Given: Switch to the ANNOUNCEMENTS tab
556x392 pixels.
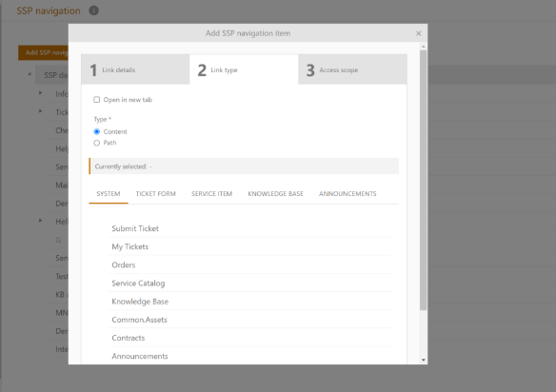Looking at the screenshot, I should point(347,194).
